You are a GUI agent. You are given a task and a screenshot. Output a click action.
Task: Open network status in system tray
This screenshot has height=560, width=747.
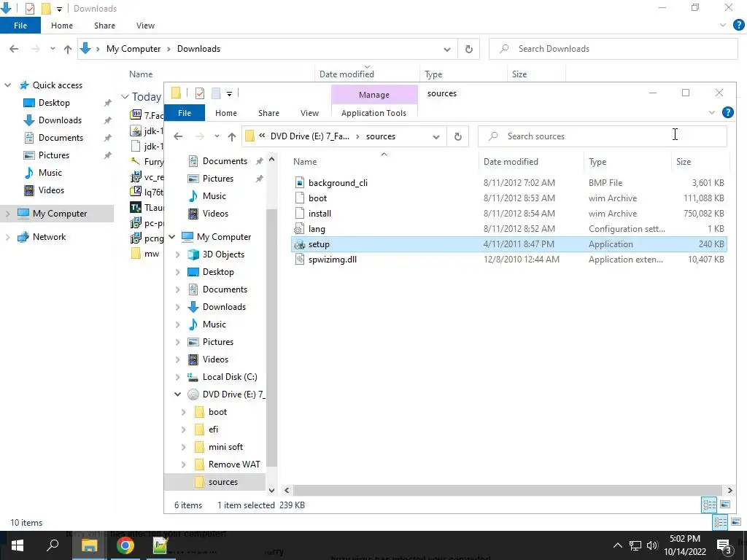click(635, 545)
